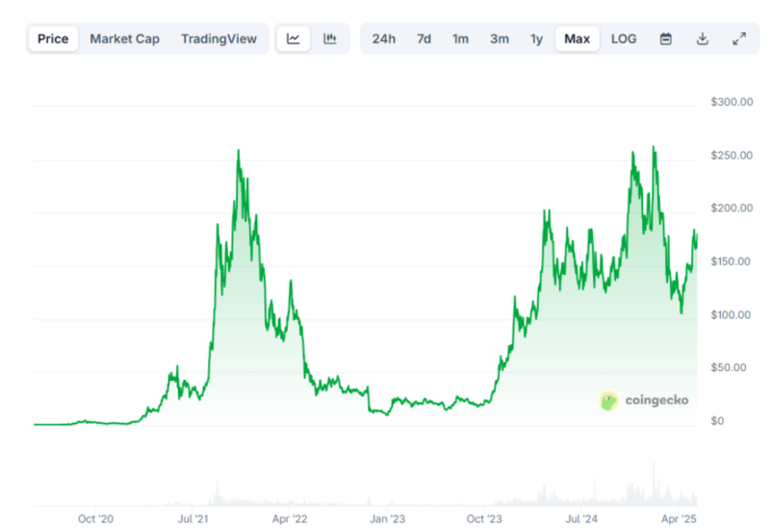Screen dimensions: 770x532
Task: Open the TradingView tab
Action: [218, 38]
